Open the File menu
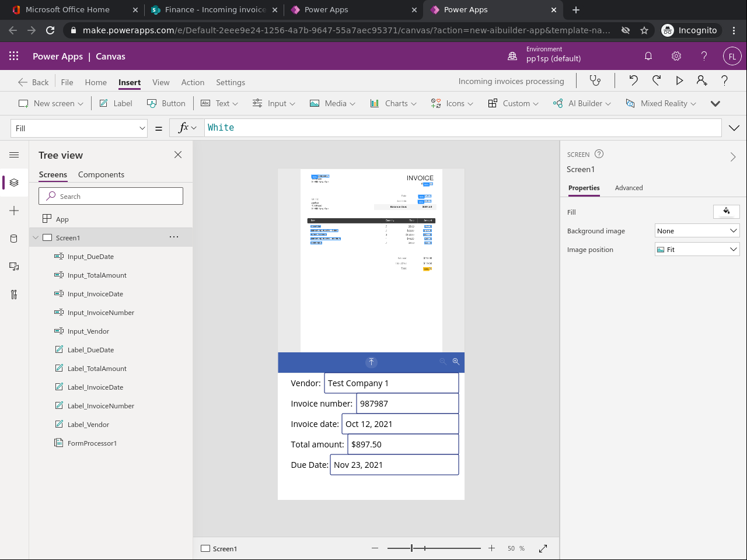The height and width of the screenshot is (560, 747). [x=67, y=82]
